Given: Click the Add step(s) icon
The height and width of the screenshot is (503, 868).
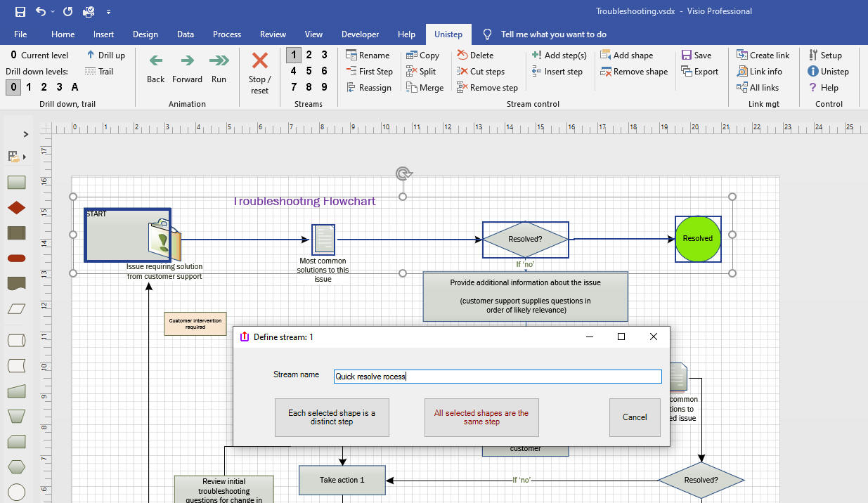Looking at the screenshot, I should pyautogui.click(x=536, y=55).
